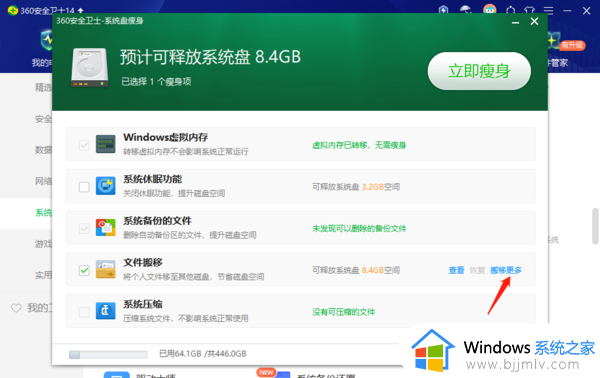Open the 搬移更多 link
The width and height of the screenshot is (600, 378).
(x=506, y=270)
